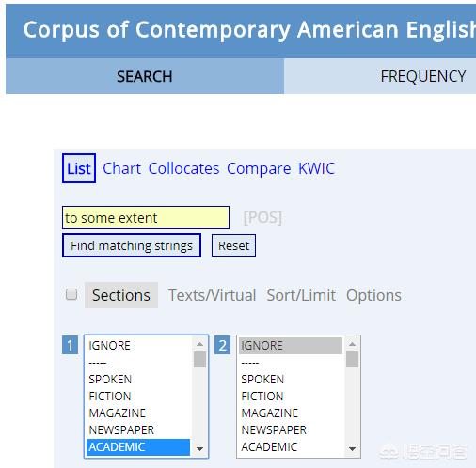Click the Reset button
This screenshot has height=468, width=476.
coord(233,245)
